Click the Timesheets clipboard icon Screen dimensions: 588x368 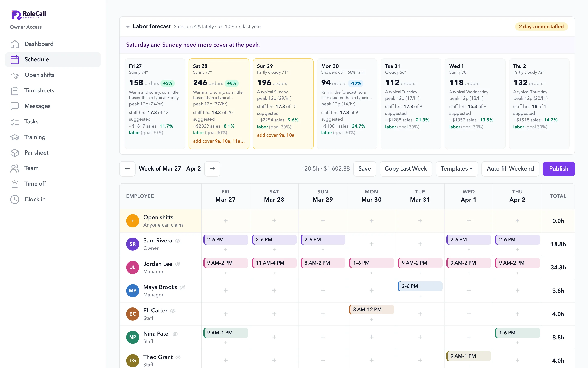[x=14, y=91]
